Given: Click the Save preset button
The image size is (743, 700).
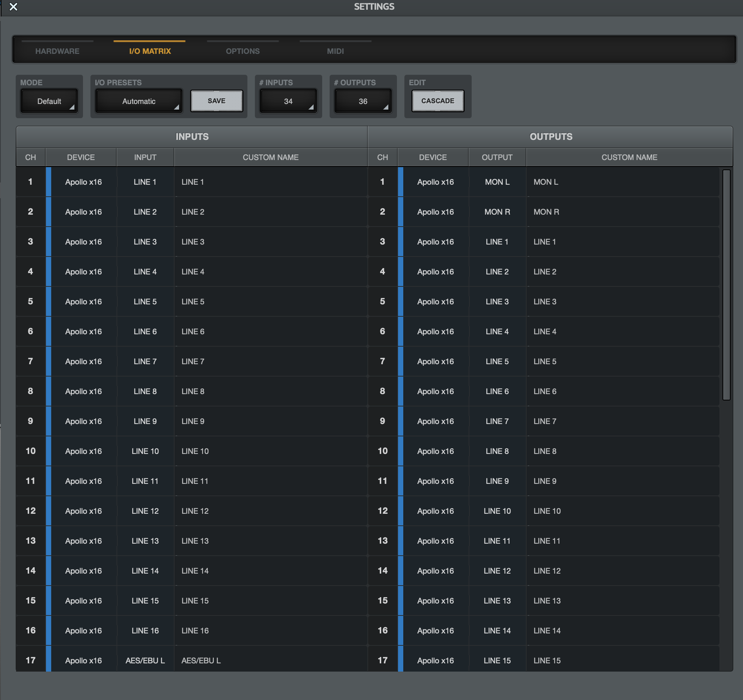Looking at the screenshot, I should click(x=216, y=101).
